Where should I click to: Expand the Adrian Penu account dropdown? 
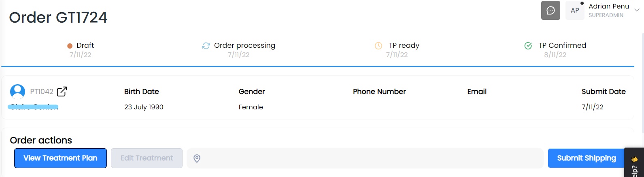tap(636, 11)
